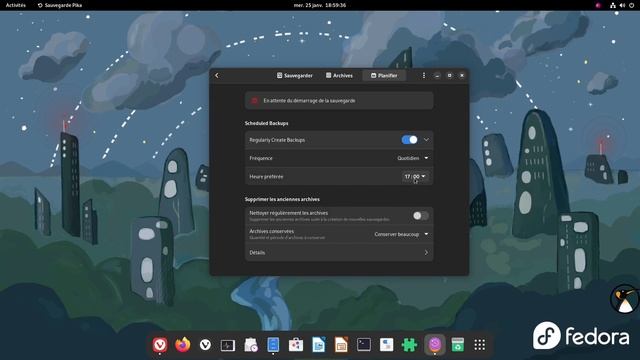Open Activités overview in top bar

[16, 5]
